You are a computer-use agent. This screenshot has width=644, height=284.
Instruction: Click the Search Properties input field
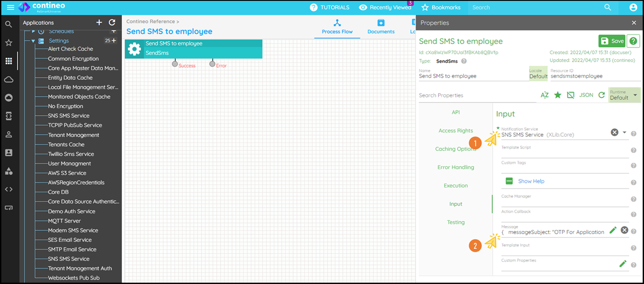tap(476, 95)
